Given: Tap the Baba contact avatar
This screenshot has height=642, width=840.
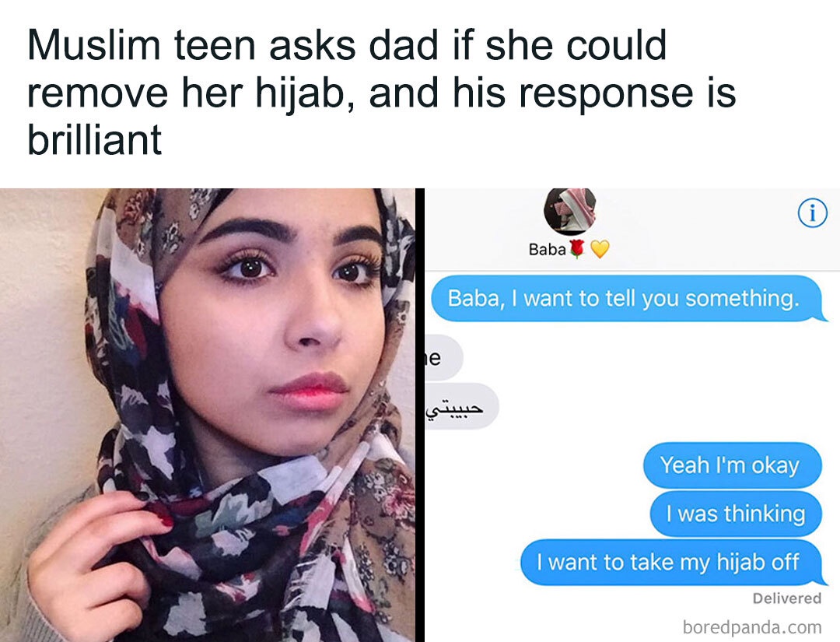Looking at the screenshot, I should (570, 212).
